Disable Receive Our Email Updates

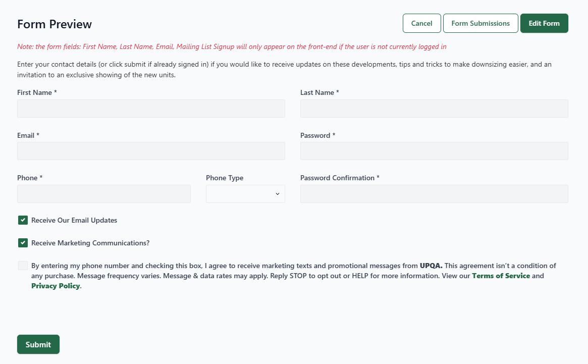pyautogui.click(x=23, y=220)
